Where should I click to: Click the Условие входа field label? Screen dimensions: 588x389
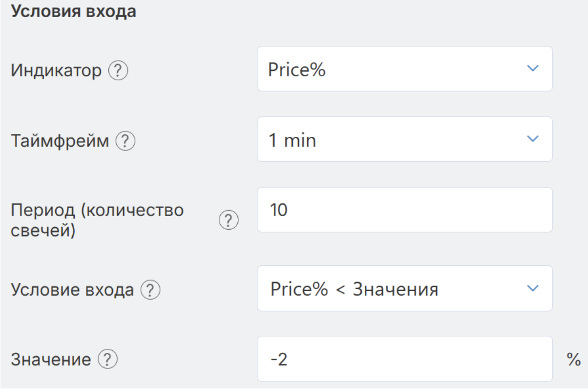point(72,291)
